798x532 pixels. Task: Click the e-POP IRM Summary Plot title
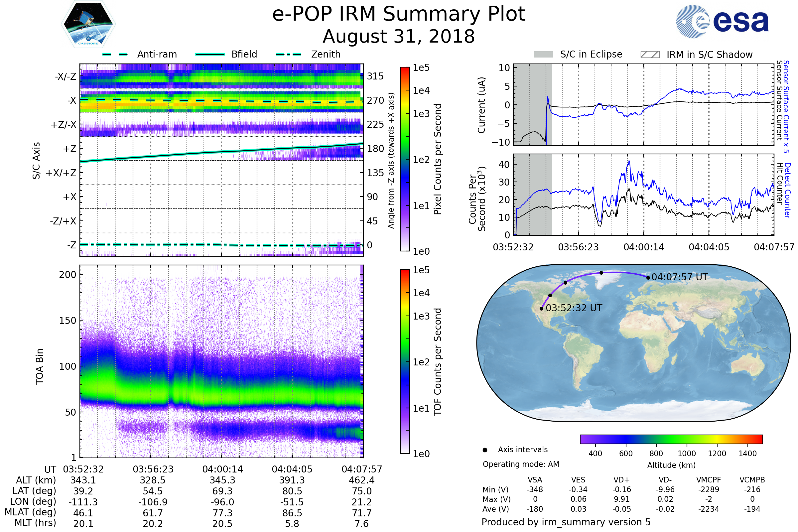[399, 14]
